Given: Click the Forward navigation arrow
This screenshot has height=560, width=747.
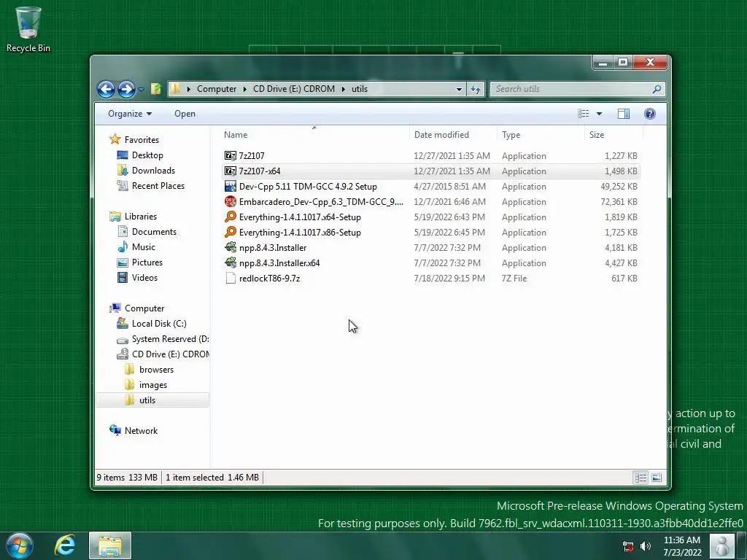Looking at the screenshot, I should (126, 89).
